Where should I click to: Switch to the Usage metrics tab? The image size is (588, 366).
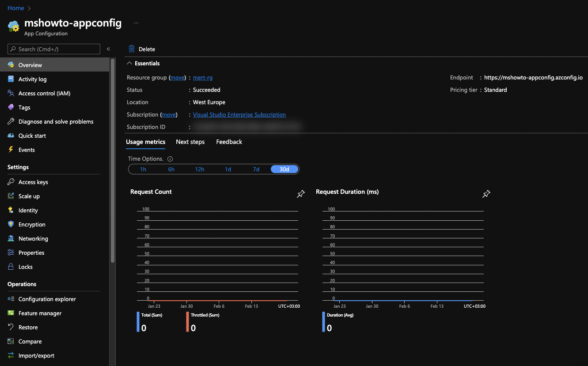tap(146, 142)
